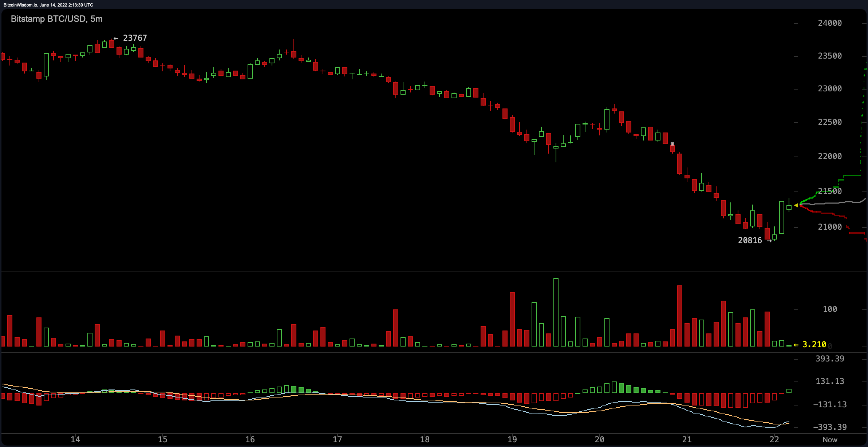Click the tallest red volume bar after hour 20

tap(680, 316)
